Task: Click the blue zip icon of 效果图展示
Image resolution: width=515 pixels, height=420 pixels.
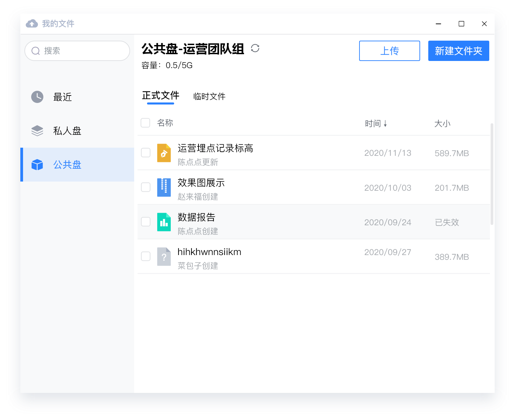Action: [164, 187]
